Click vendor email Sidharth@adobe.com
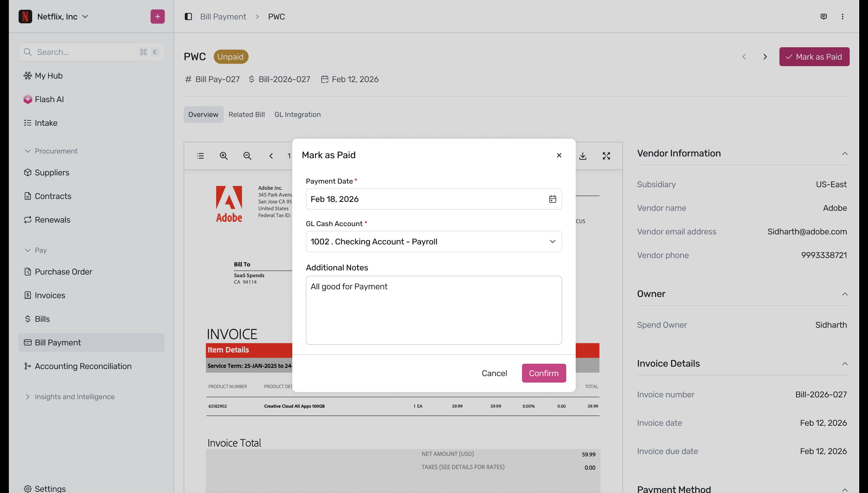Viewport: 868px width, 493px height. pos(807,232)
